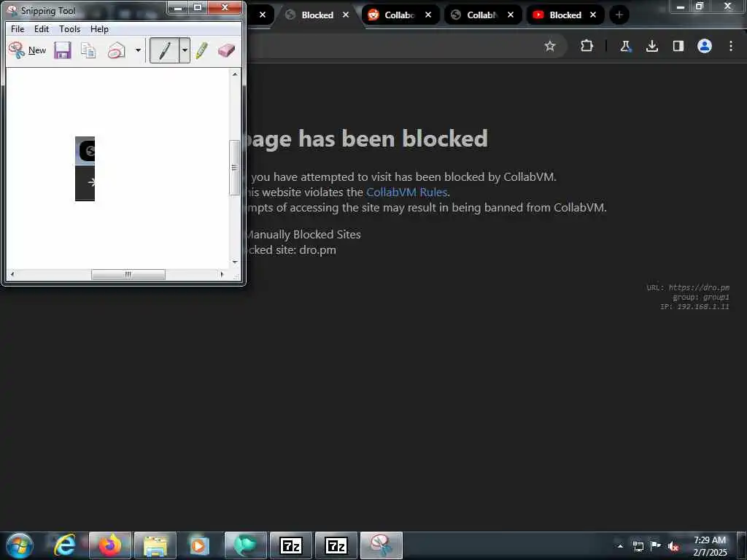747x560 pixels.
Task: Toggle browser side panel icon
Action: click(x=678, y=46)
